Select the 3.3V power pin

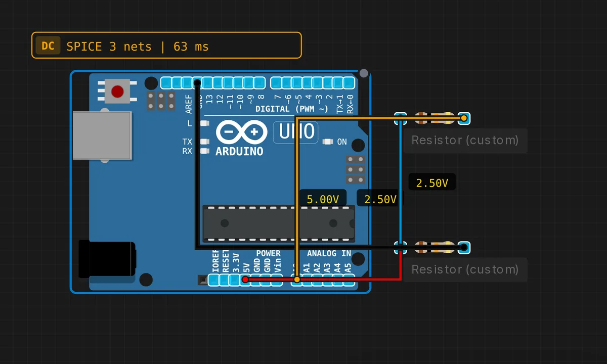tap(235, 280)
